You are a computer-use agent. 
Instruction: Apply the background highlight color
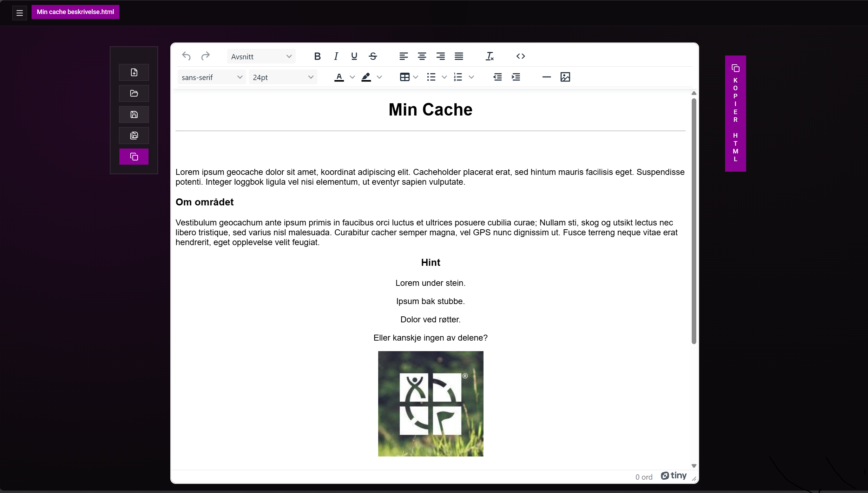pyautogui.click(x=366, y=77)
